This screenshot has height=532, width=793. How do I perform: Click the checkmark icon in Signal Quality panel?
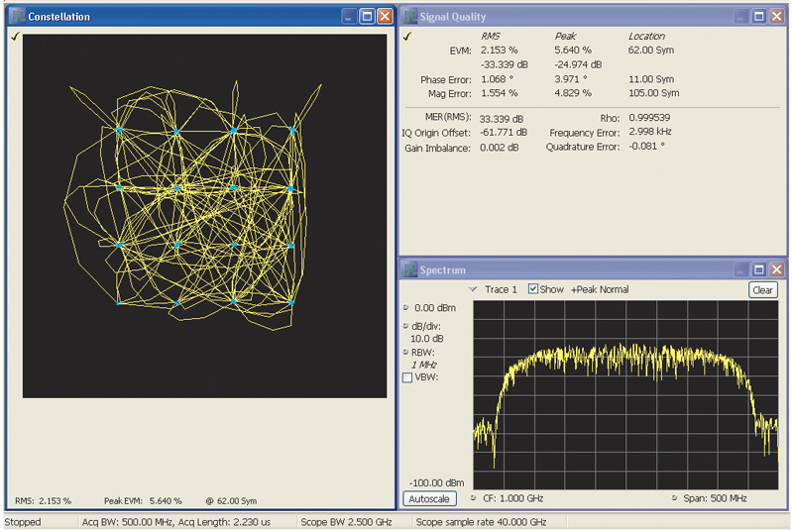click(408, 37)
